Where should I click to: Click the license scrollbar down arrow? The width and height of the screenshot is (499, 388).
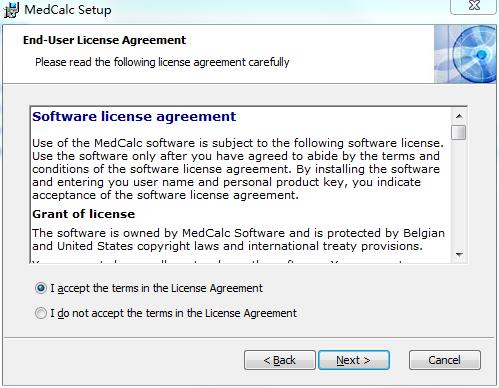click(x=459, y=255)
